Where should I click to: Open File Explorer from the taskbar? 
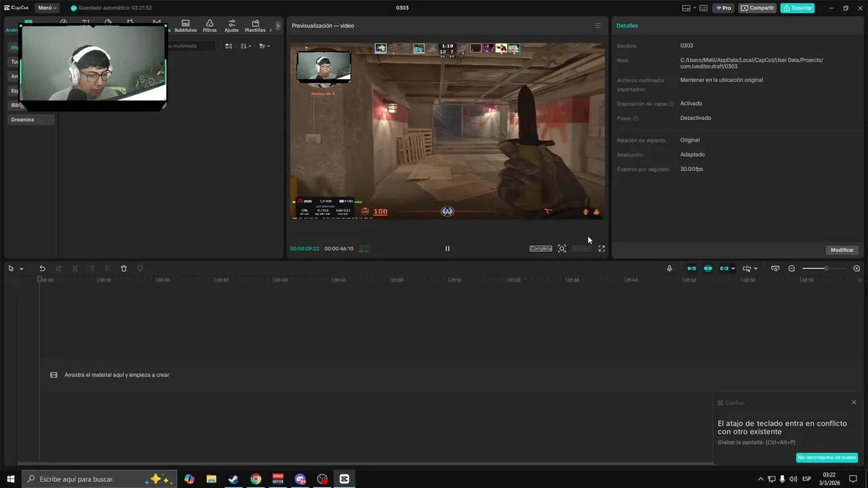tap(211, 479)
